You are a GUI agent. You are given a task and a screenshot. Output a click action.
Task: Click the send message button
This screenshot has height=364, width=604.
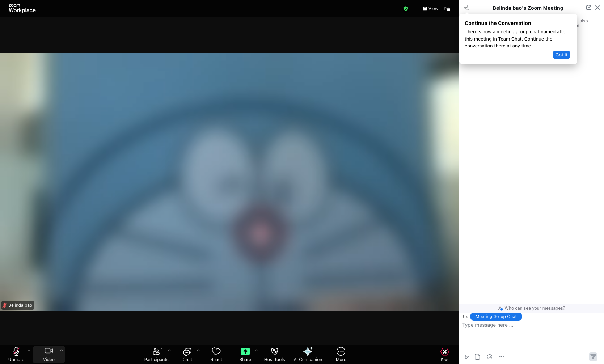(593, 357)
